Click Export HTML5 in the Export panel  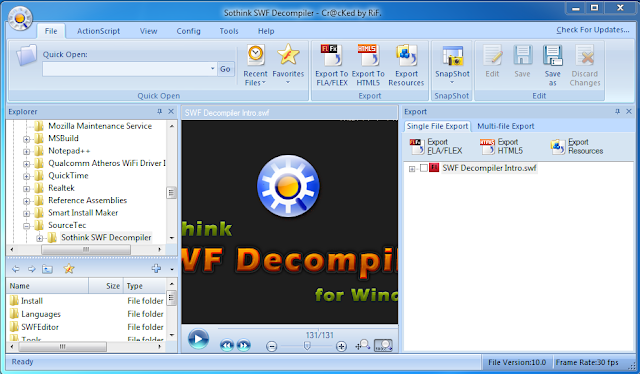502,146
